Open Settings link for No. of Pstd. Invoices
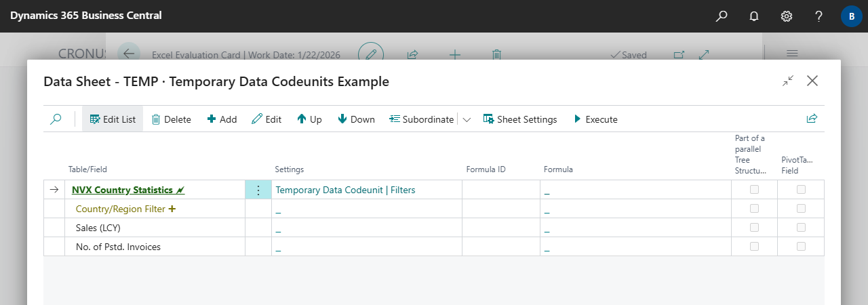Image resolution: width=868 pixels, height=305 pixels. pyautogui.click(x=278, y=248)
